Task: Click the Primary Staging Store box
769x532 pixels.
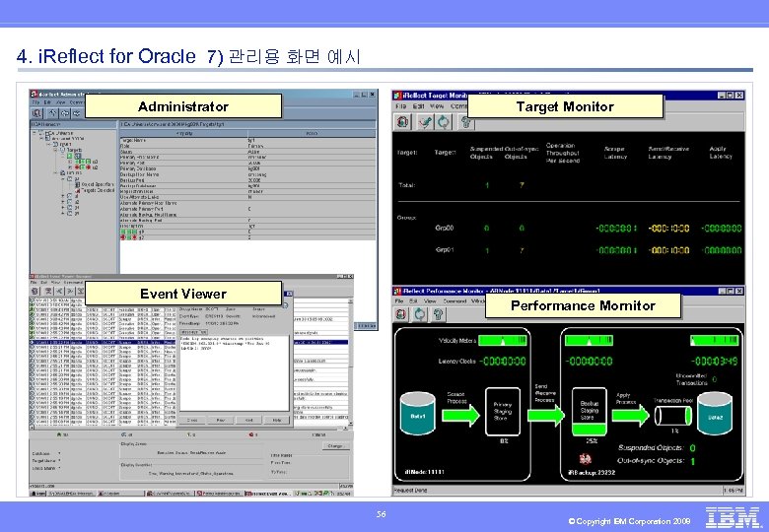Action: (x=502, y=412)
